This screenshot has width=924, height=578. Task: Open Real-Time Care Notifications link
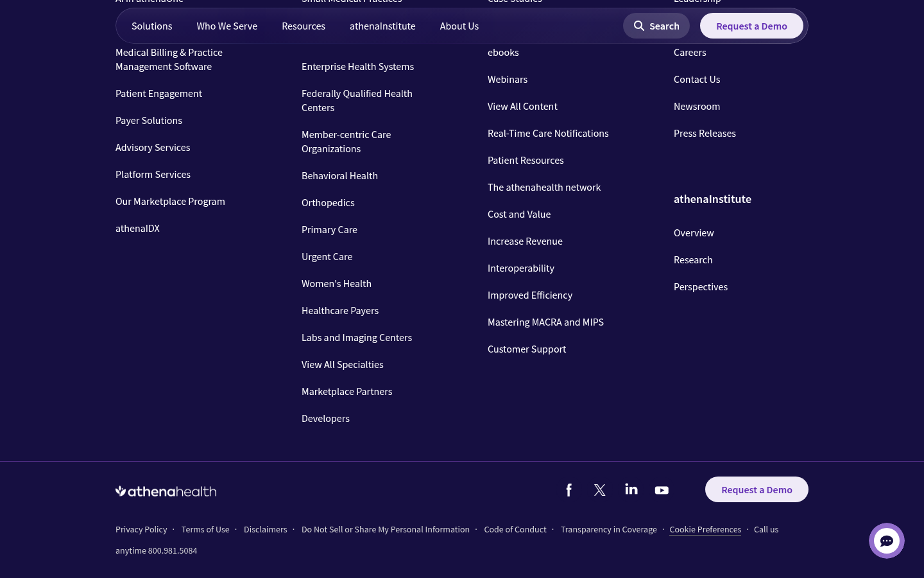coord(548,133)
